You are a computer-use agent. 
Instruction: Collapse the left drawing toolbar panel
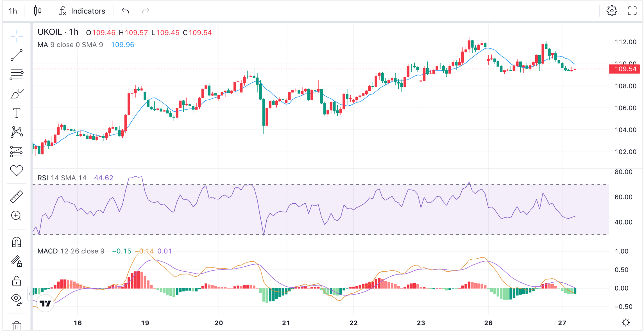(x=30, y=294)
